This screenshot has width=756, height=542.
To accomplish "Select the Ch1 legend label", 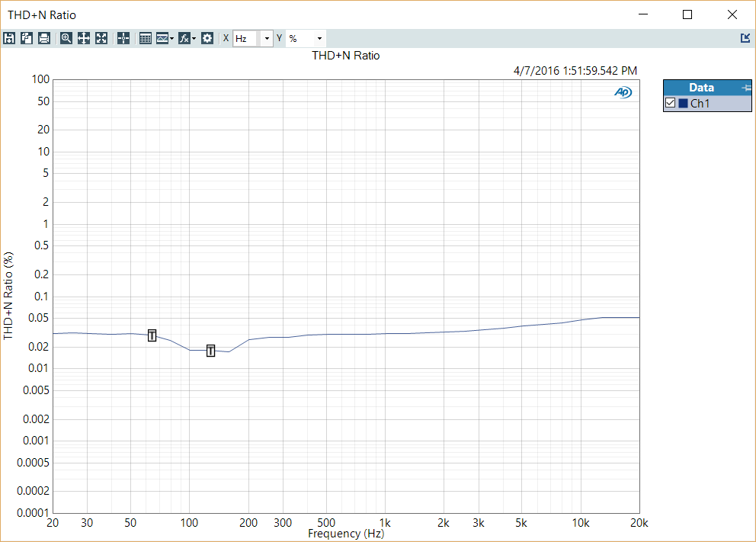I will pos(700,103).
